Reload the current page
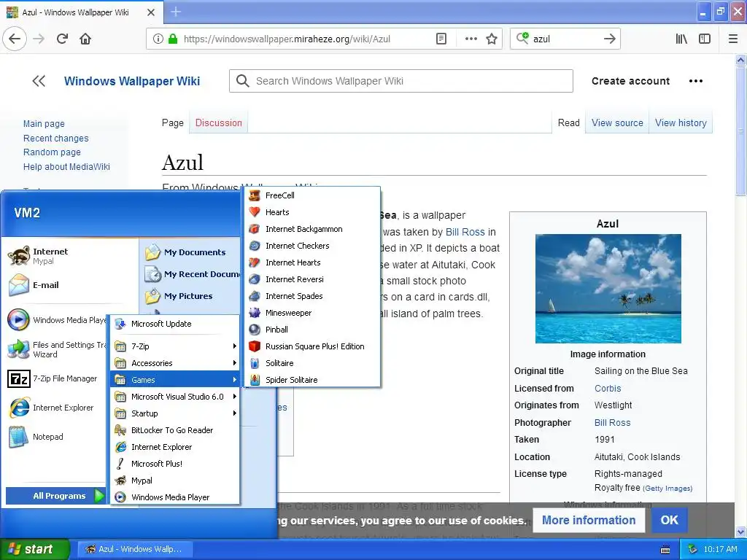Image resolution: width=747 pixels, height=560 pixels. tap(62, 39)
